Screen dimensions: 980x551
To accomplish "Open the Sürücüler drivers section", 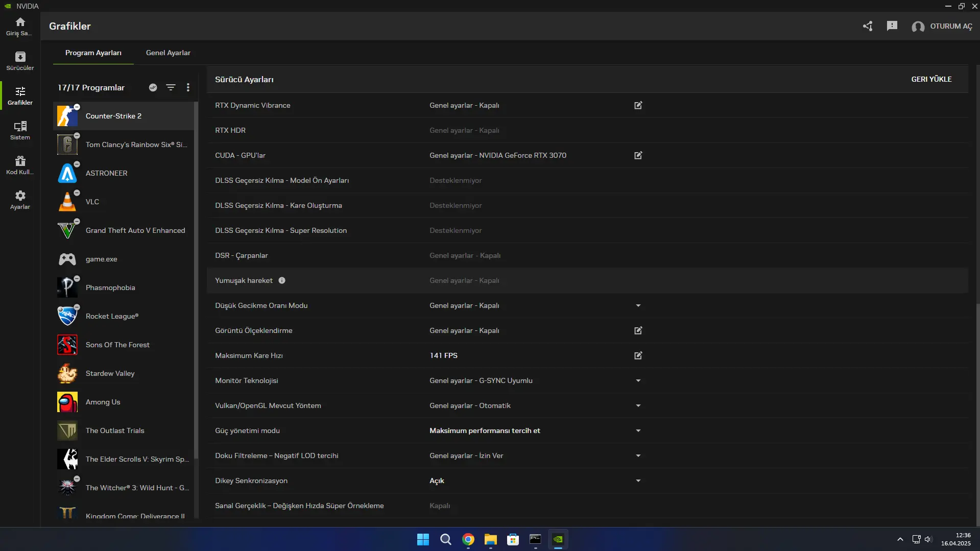I will (20, 61).
